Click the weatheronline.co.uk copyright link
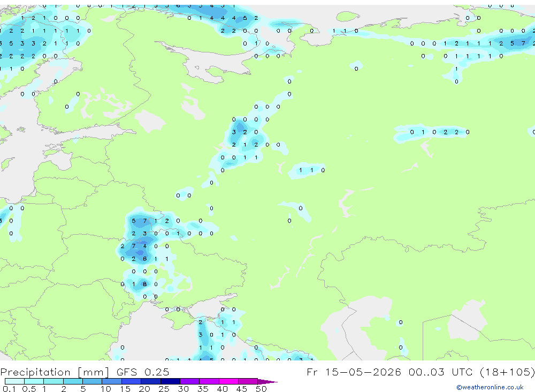This screenshot has width=535, height=392. [490, 387]
